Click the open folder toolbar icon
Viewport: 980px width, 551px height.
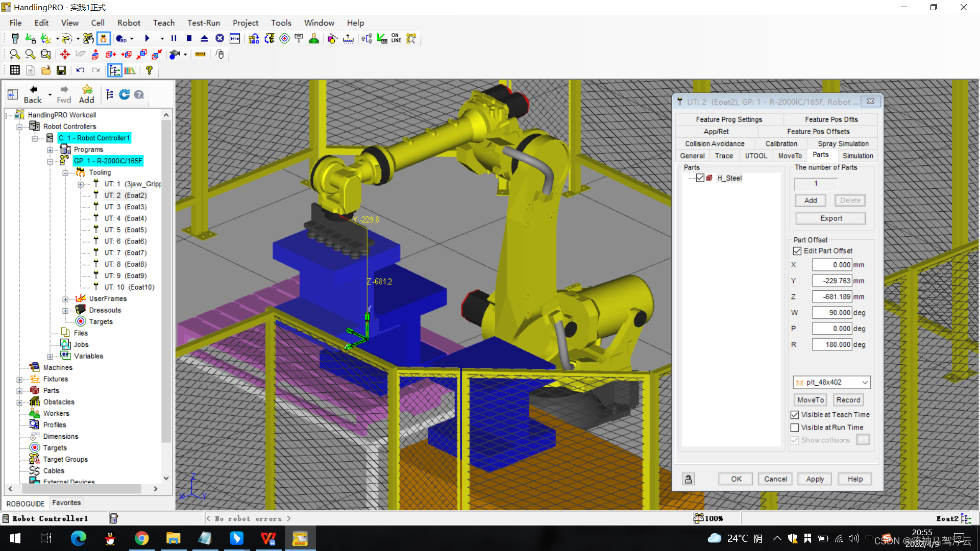46,70
